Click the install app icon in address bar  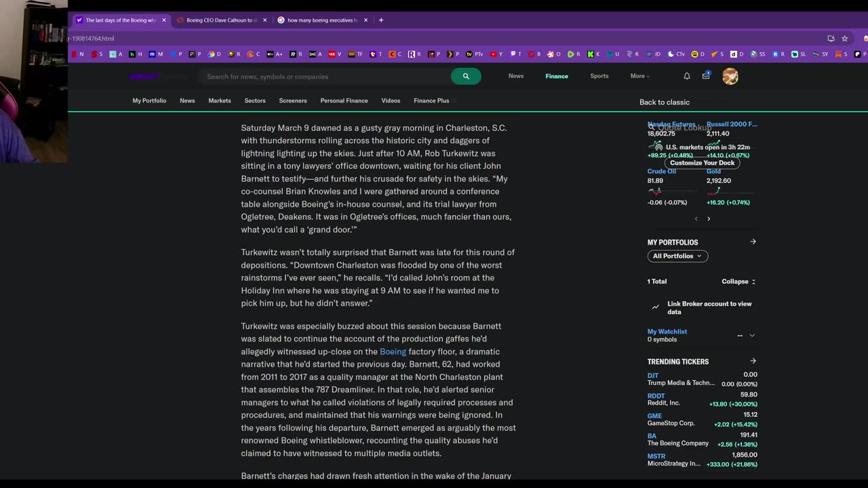831,39
